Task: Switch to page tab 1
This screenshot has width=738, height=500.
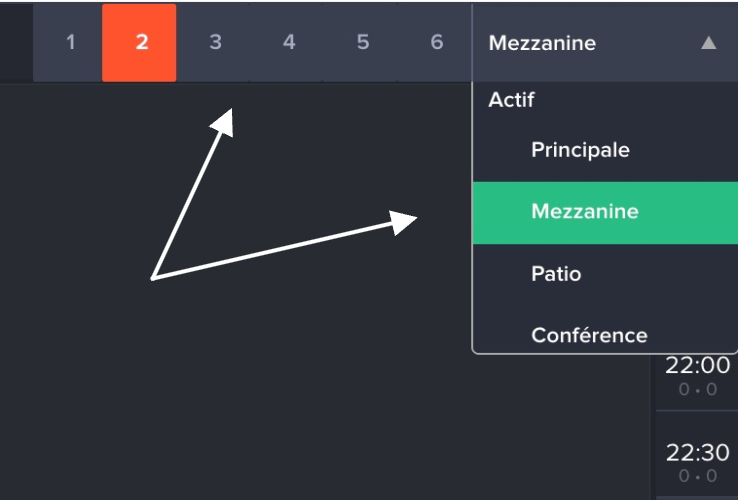Action: [70, 43]
